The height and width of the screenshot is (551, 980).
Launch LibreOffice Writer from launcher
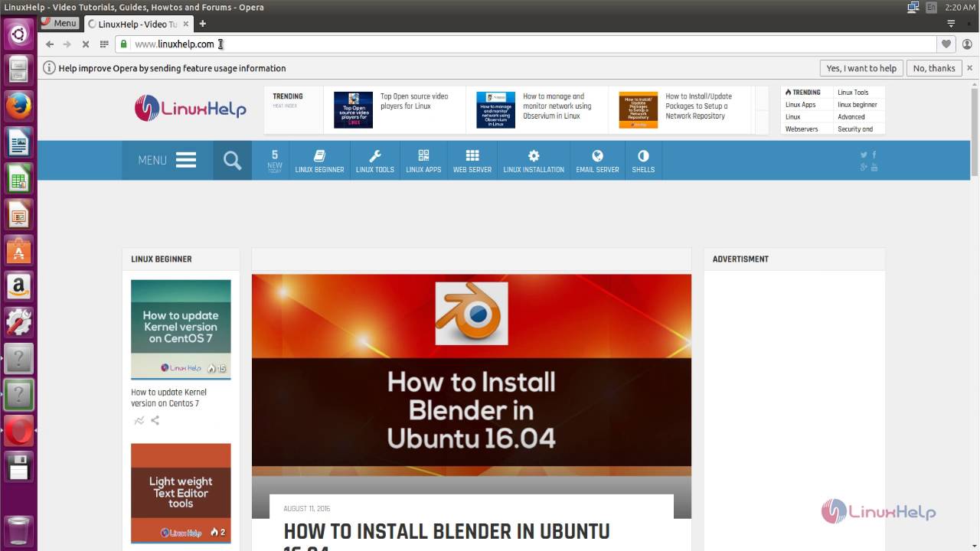pyautogui.click(x=18, y=142)
